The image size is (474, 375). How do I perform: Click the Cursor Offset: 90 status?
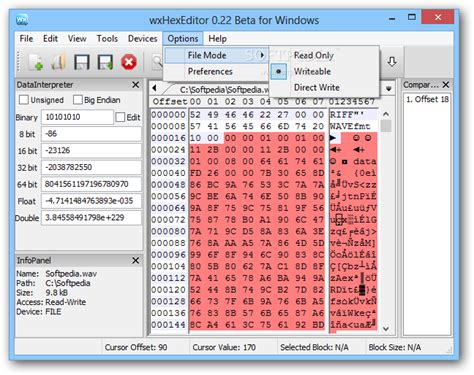coord(136,347)
